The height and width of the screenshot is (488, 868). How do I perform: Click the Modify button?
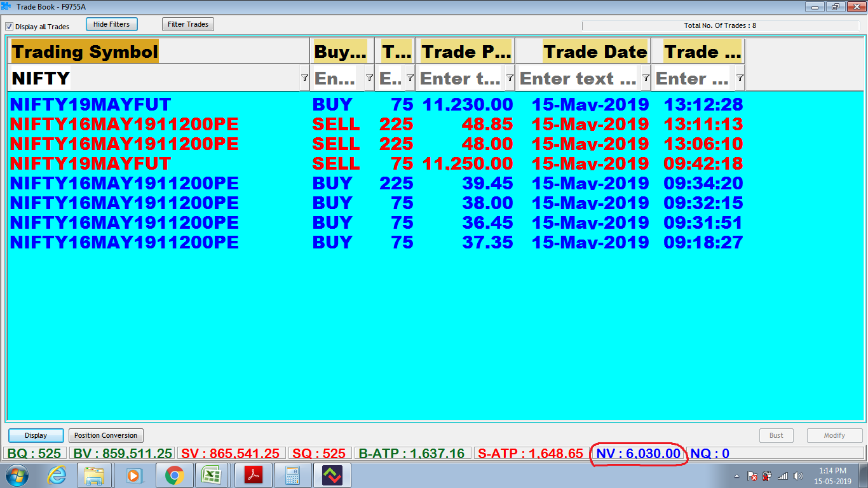[x=834, y=435]
